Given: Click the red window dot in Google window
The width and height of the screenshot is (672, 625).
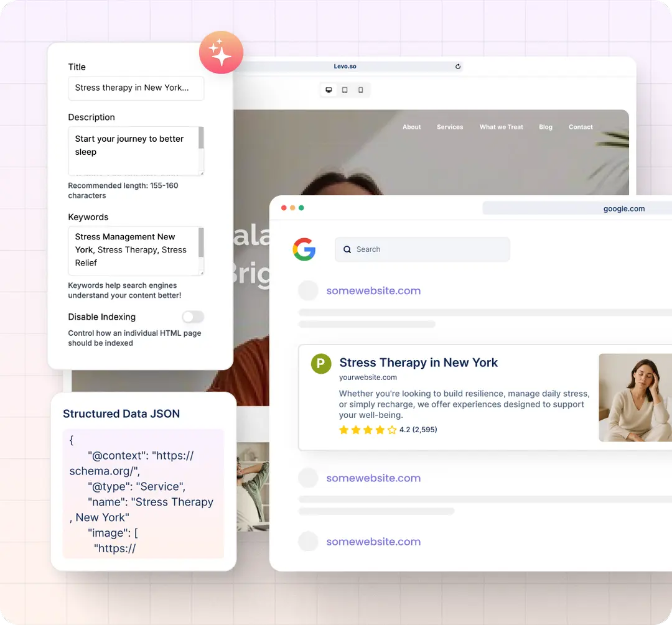Looking at the screenshot, I should (x=284, y=208).
